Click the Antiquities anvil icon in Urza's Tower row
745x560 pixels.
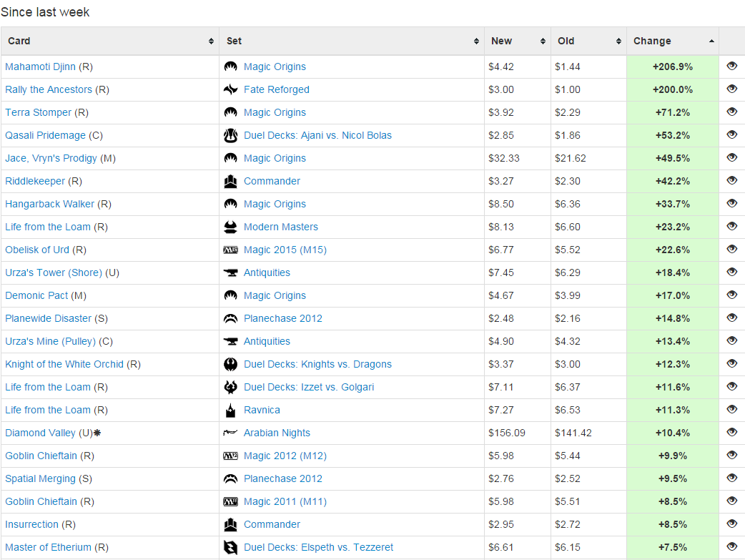point(230,273)
